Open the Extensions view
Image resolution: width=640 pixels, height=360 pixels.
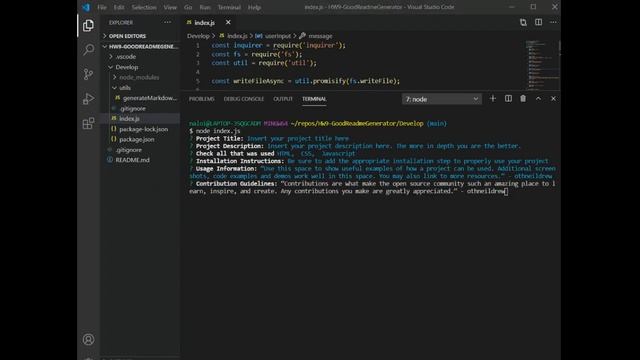[88, 123]
